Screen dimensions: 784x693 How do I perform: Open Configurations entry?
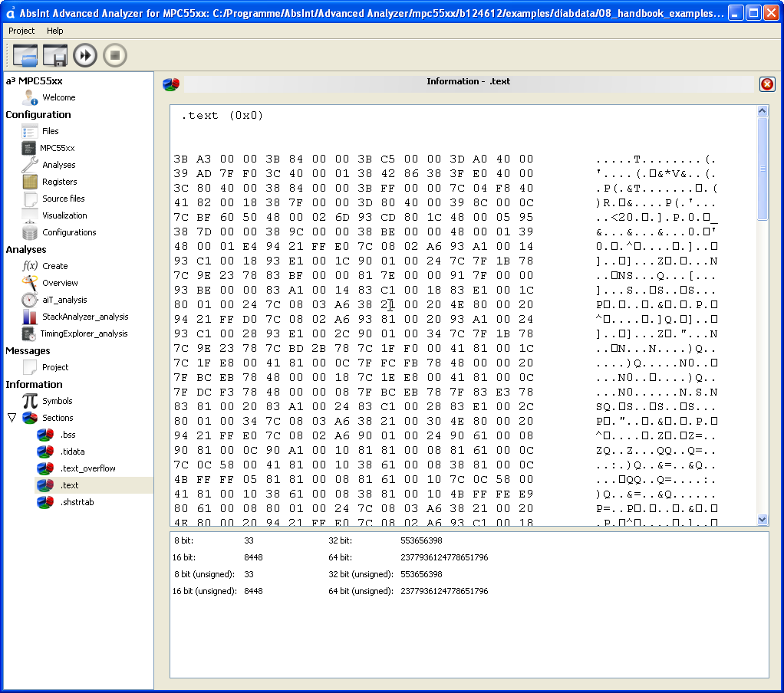pos(69,232)
